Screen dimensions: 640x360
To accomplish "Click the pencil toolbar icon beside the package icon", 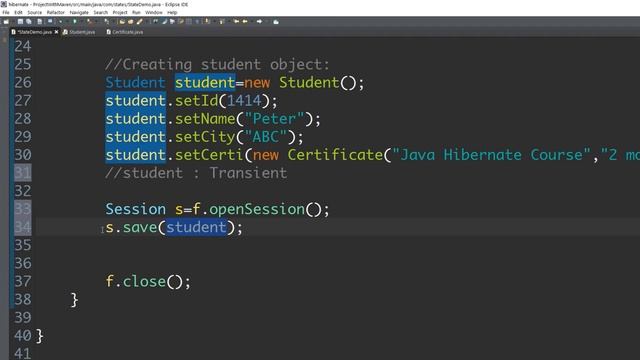I will (140, 22).
